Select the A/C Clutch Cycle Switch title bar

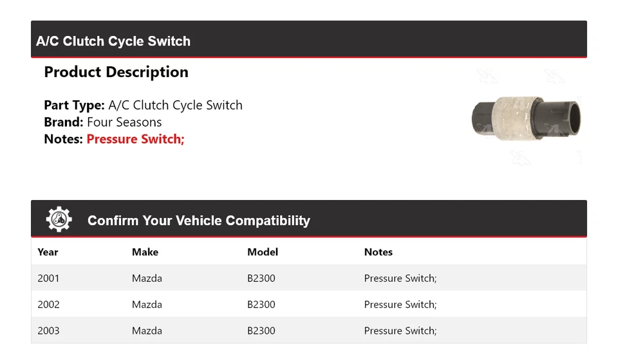click(x=113, y=41)
